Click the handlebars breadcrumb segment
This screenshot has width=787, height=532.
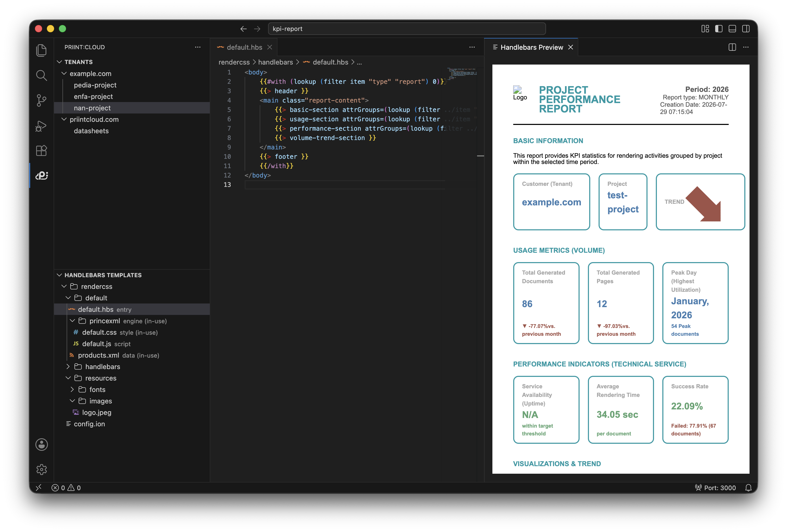(275, 62)
